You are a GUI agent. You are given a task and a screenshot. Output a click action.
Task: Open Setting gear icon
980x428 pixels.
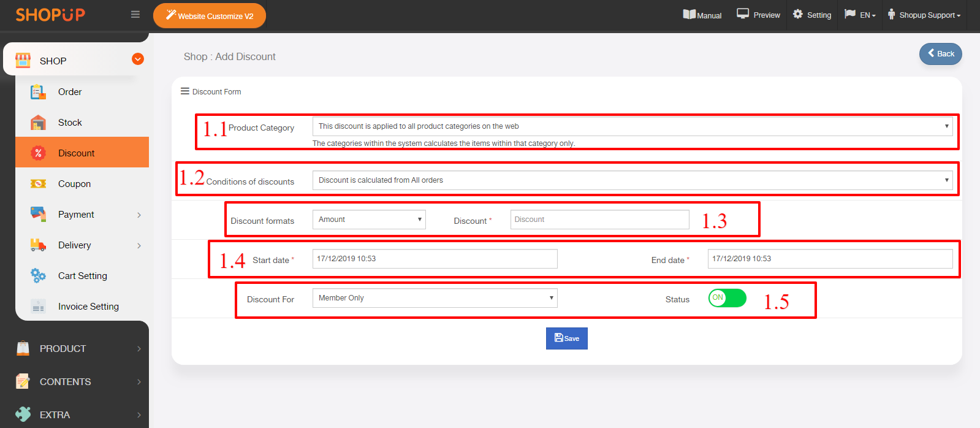coord(797,13)
